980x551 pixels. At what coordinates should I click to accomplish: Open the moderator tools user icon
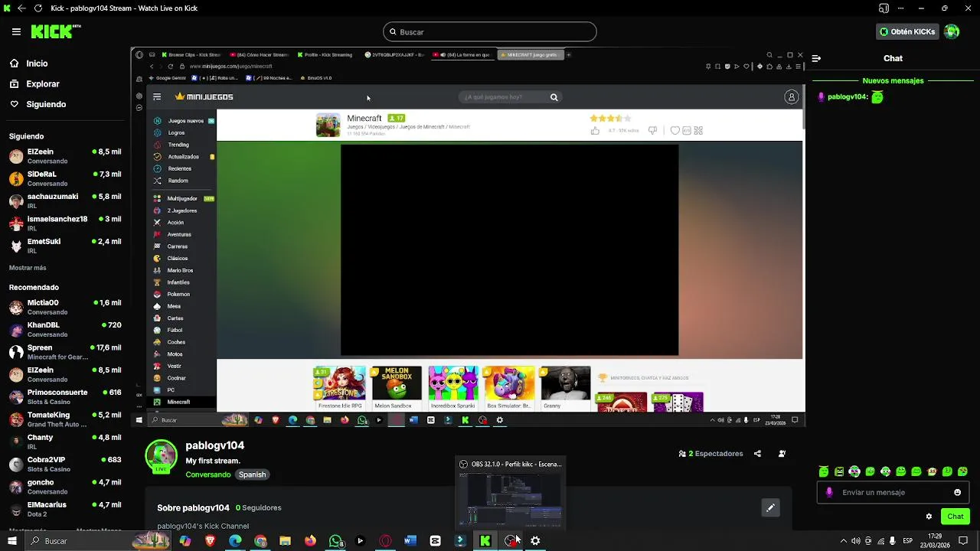coord(782,454)
